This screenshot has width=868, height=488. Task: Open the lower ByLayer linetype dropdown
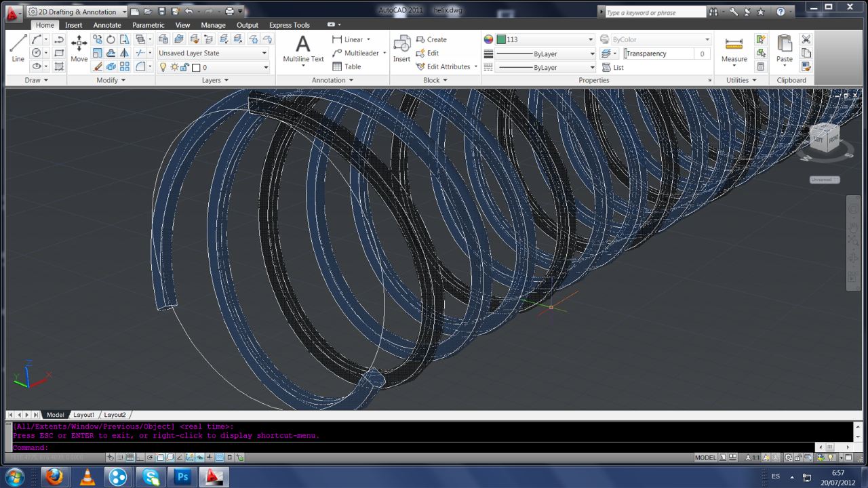point(545,67)
